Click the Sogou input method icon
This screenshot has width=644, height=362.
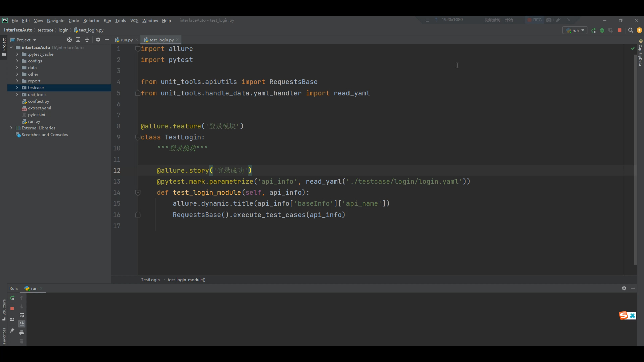tap(624, 316)
